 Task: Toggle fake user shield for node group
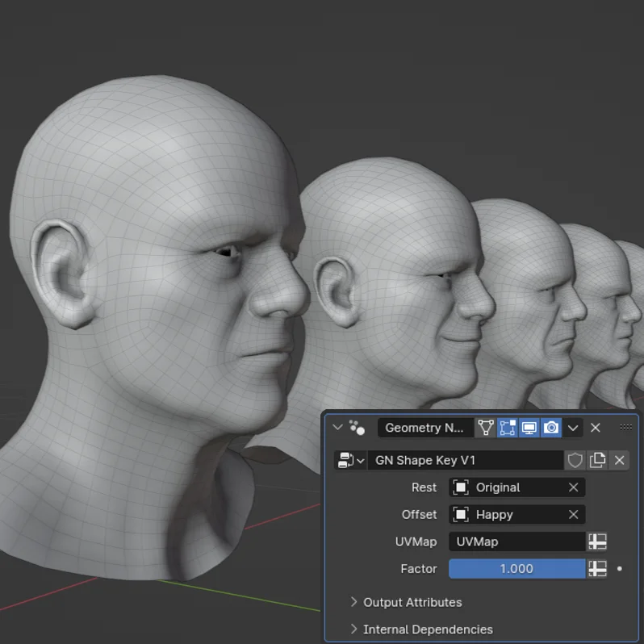(x=575, y=460)
